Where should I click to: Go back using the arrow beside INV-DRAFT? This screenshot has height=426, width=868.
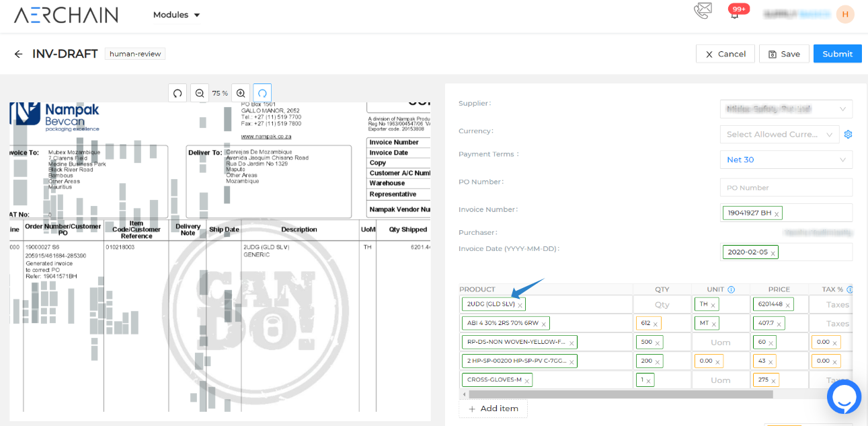(x=18, y=54)
